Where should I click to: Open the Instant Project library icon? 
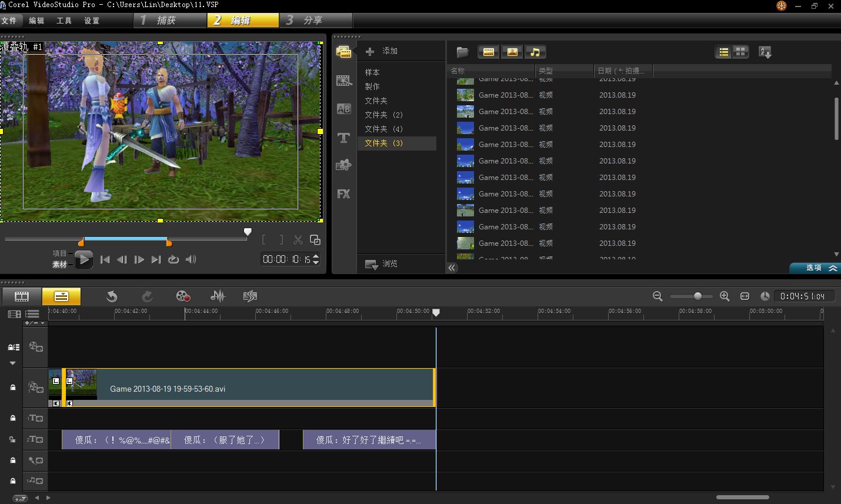point(344,165)
